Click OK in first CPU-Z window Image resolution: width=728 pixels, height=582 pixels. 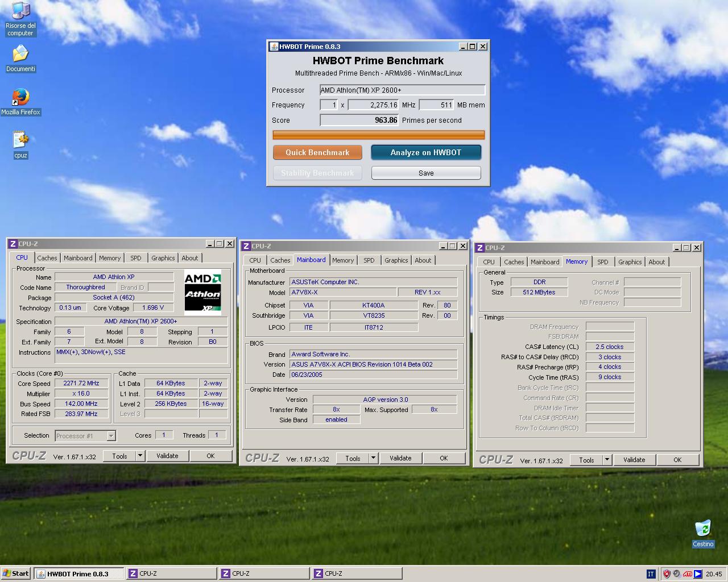[210, 456]
